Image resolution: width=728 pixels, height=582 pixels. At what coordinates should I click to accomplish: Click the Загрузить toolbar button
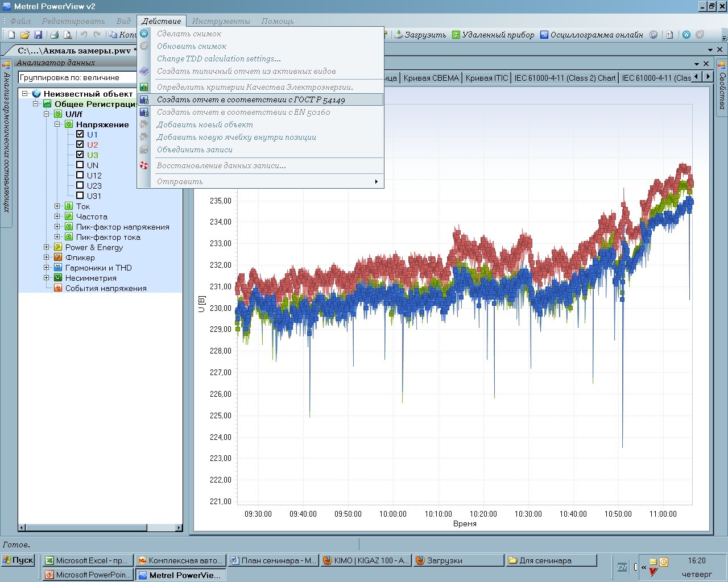tap(420, 35)
